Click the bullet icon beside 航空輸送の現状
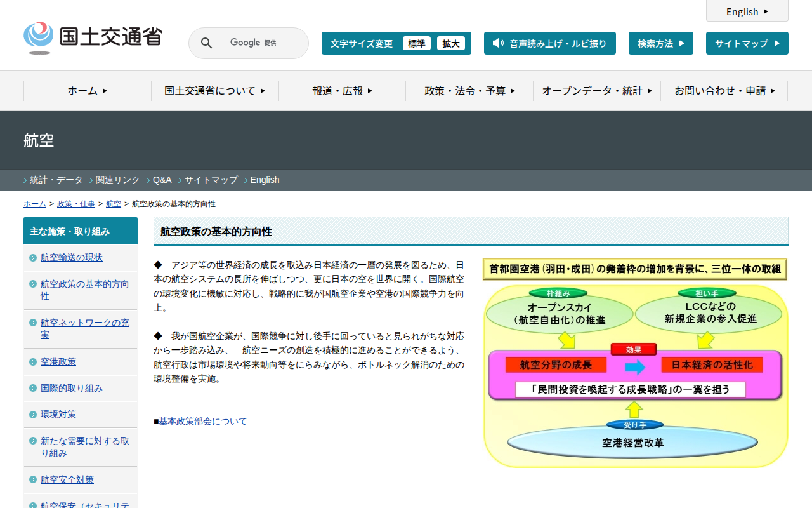 pos(33,258)
